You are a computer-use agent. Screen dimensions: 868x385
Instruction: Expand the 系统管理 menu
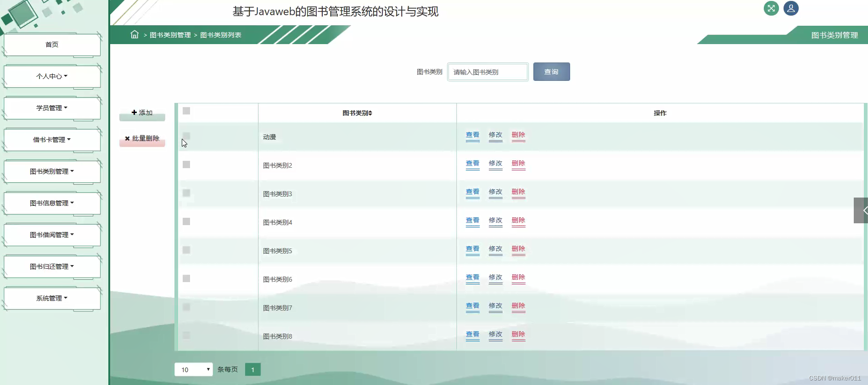[52, 298]
